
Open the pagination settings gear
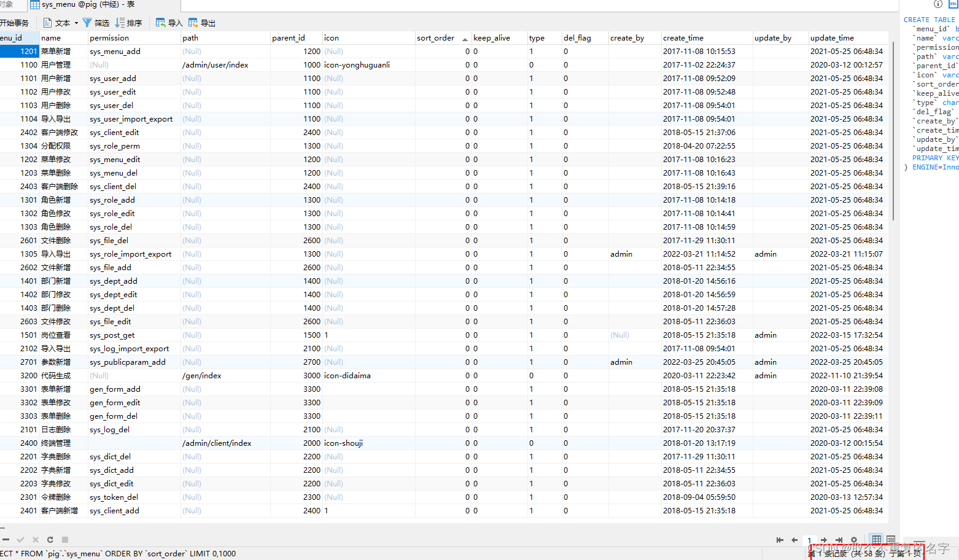(x=854, y=540)
